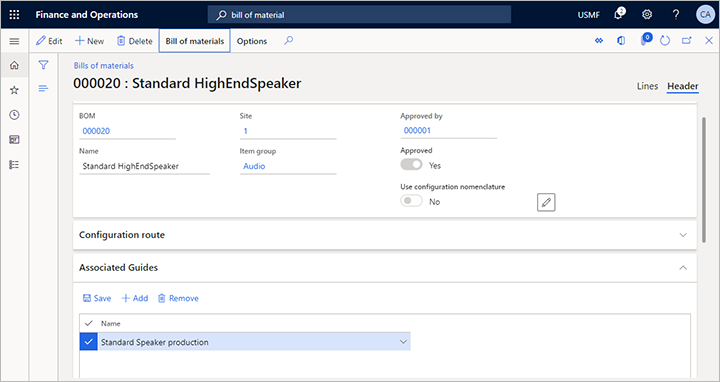Refresh the page with circular arrow

click(664, 41)
